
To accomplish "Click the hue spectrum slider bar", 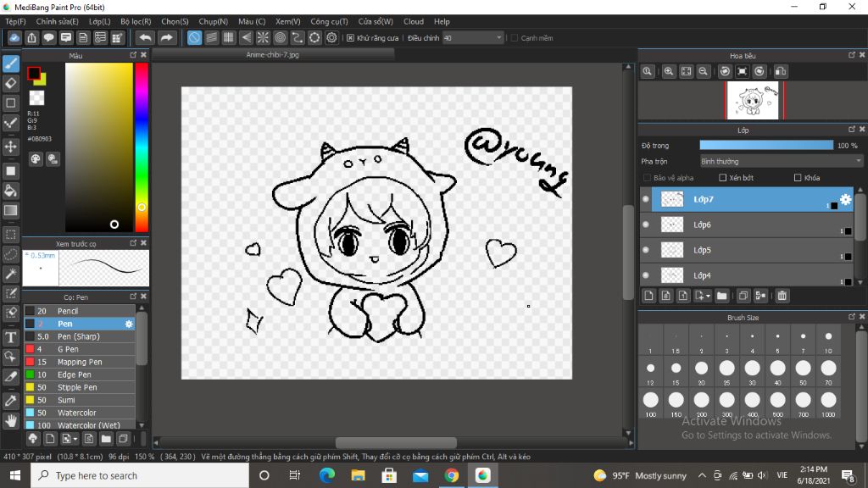I will point(142,147).
